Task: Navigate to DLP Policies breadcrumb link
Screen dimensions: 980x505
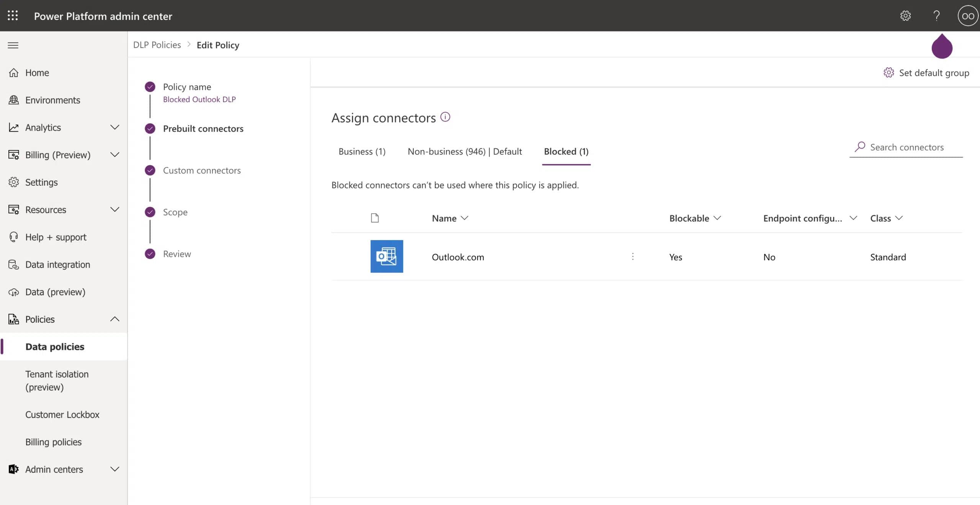Action: [157, 45]
